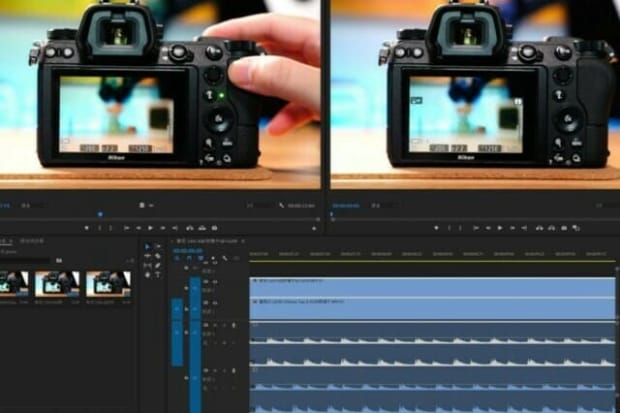Select the Type (T) tool
The image size is (620, 413).
pyautogui.click(x=158, y=274)
